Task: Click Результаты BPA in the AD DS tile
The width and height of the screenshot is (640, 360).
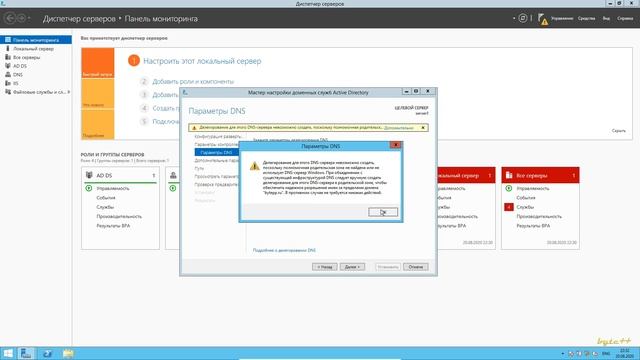Action: pyautogui.click(x=113, y=226)
